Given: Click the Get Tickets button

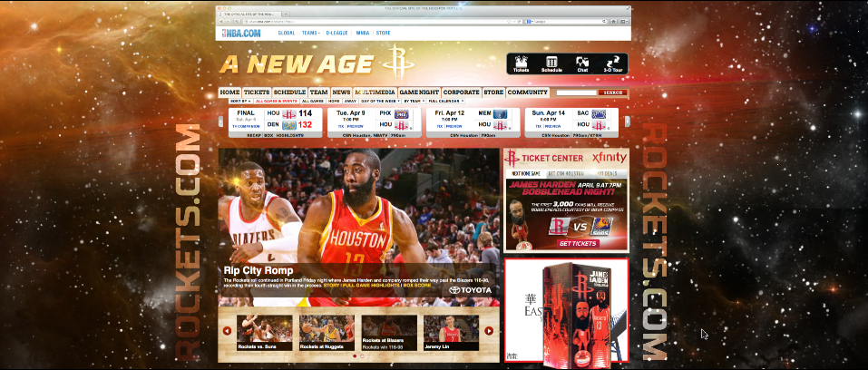Looking at the screenshot, I should 578,244.
